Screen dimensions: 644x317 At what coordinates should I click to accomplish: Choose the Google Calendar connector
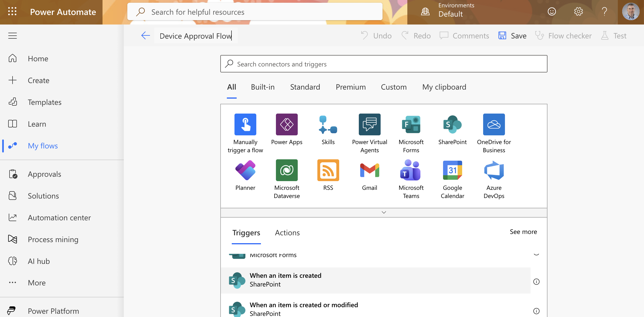coord(453,170)
